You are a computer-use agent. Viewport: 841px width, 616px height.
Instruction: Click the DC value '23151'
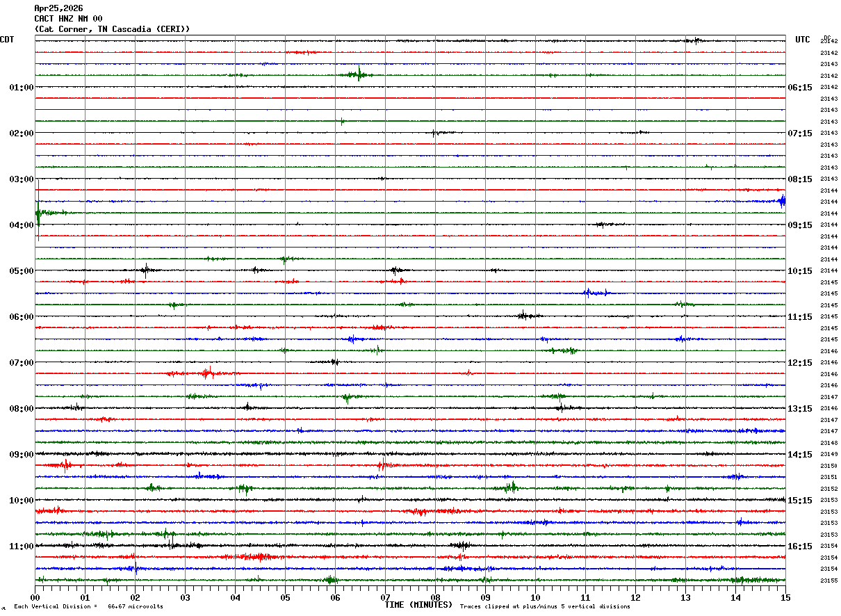(828, 478)
